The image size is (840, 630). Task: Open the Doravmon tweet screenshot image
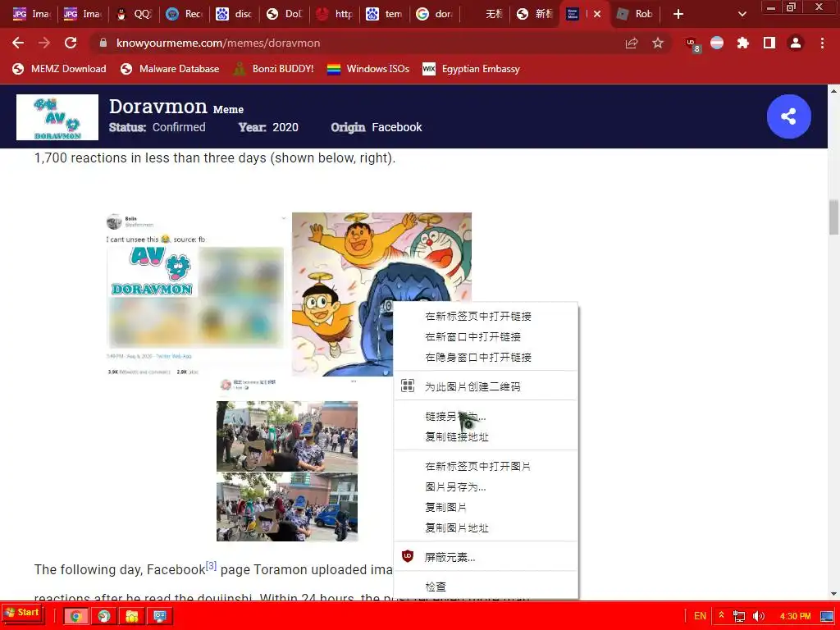(x=195, y=294)
